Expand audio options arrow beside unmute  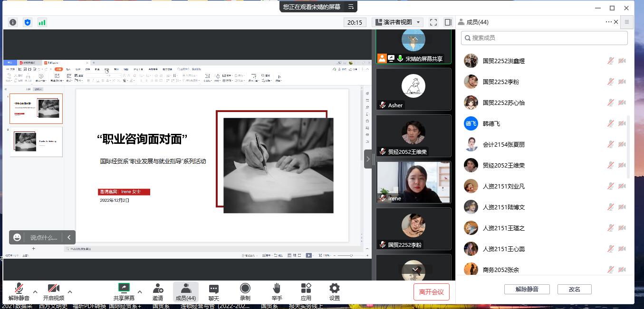(35, 292)
